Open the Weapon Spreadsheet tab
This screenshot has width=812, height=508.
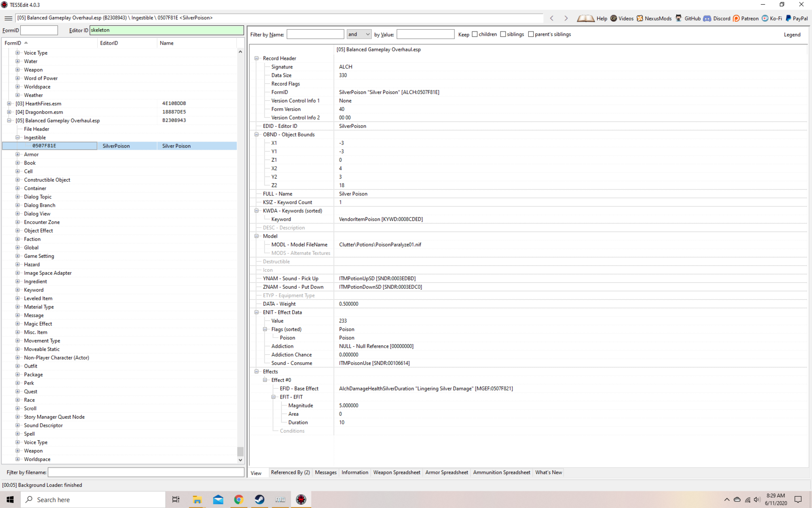(x=397, y=472)
